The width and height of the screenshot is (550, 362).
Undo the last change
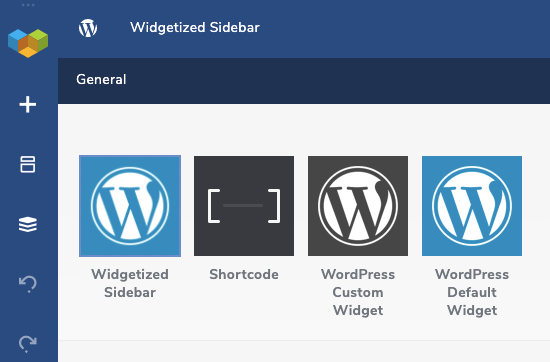coord(28,284)
